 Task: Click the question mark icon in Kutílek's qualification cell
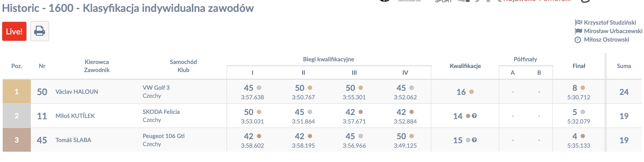tap(474, 116)
